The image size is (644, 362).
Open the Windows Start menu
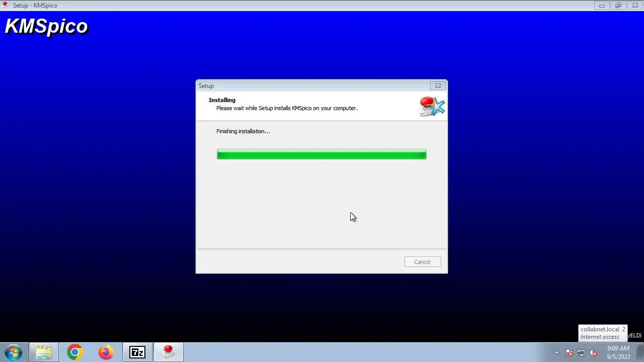point(13,352)
